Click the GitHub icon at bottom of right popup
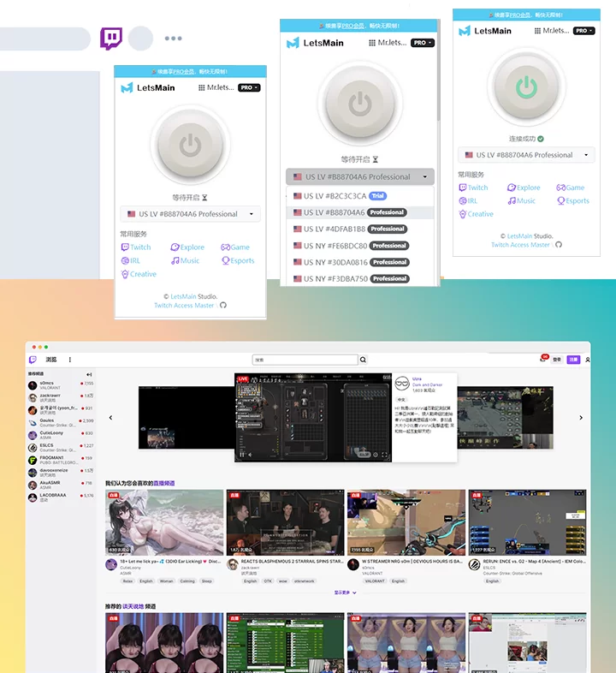The width and height of the screenshot is (616, 673). tap(559, 245)
